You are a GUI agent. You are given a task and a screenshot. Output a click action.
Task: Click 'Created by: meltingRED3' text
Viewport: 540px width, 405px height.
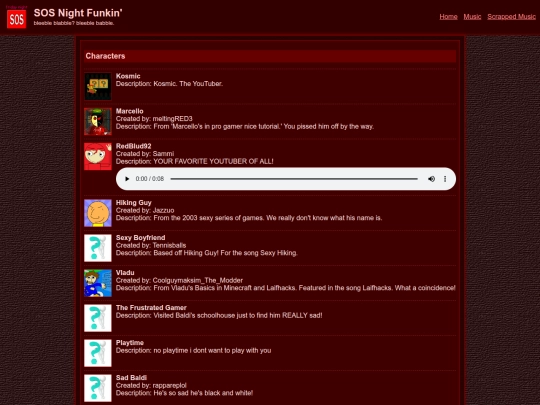point(154,119)
